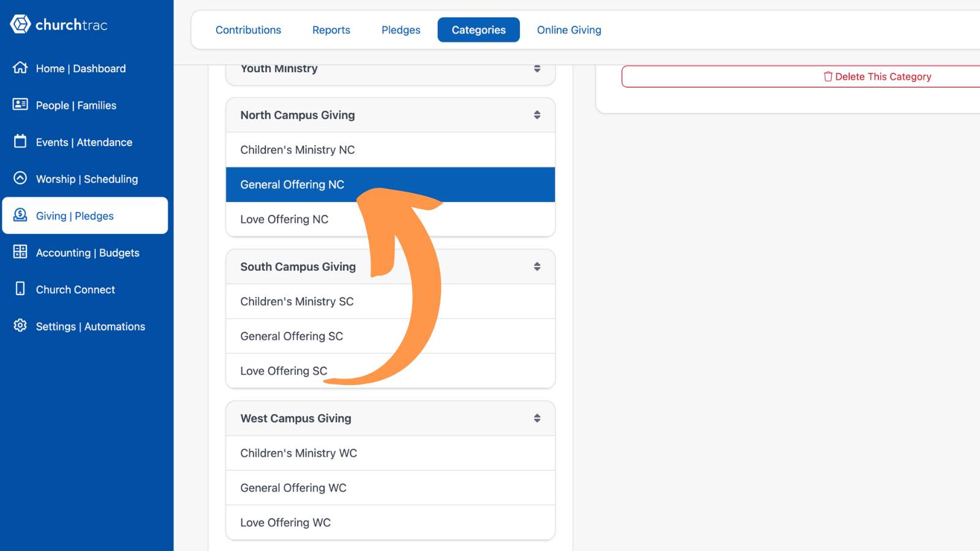
Task: Open Events | Attendance in the sidebar
Action: coord(85,142)
